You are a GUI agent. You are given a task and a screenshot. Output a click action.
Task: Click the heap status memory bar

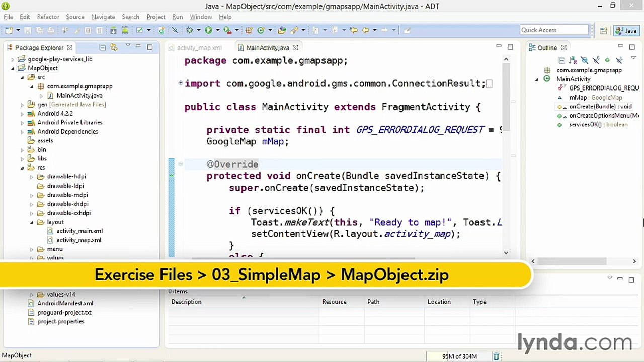coord(459,356)
